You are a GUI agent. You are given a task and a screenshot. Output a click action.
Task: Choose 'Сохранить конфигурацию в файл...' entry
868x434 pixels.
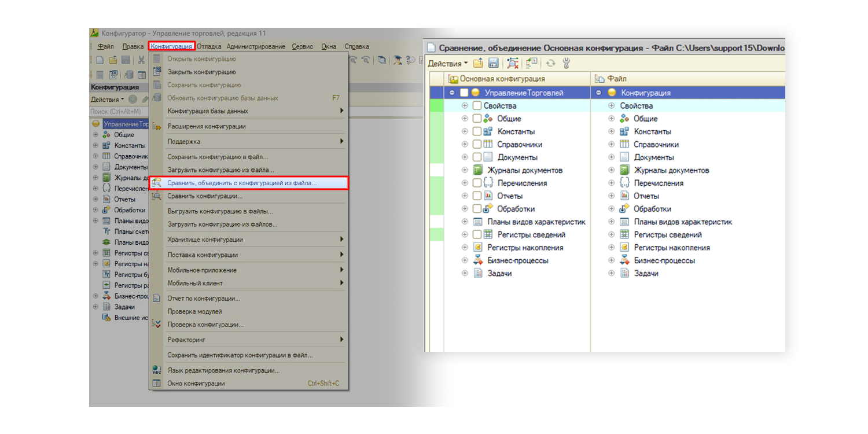pos(218,157)
